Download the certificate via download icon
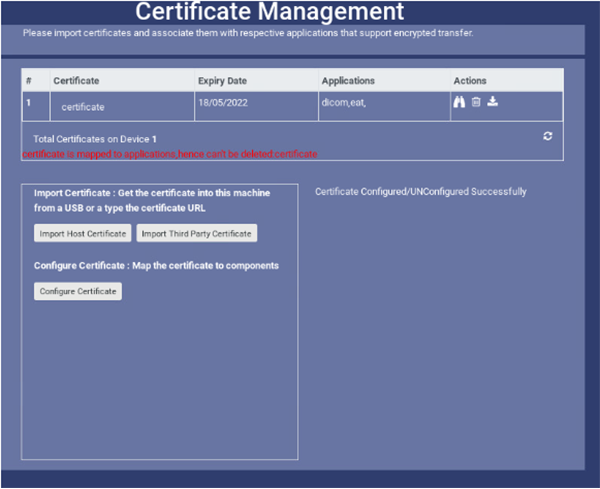600x489 pixels. [x=492, y=102]
